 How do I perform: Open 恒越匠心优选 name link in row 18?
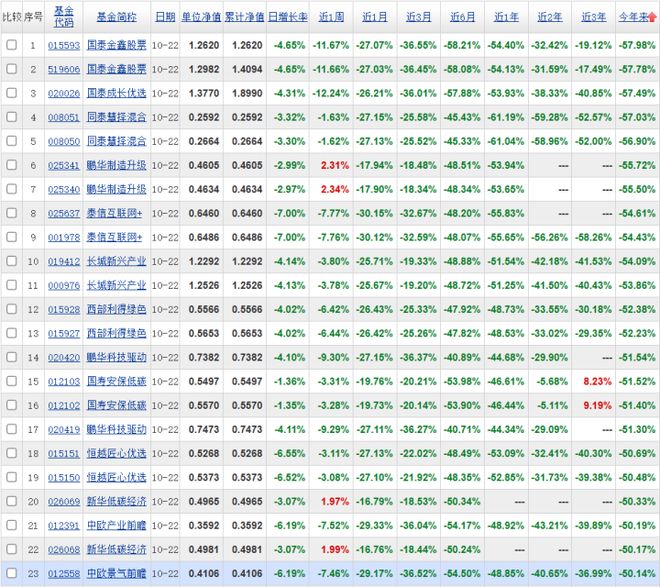(117, 454)
